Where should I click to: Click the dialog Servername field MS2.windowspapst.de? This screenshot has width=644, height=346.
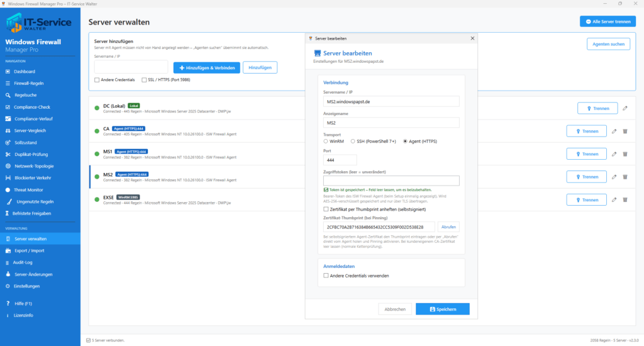click(391, 101)
